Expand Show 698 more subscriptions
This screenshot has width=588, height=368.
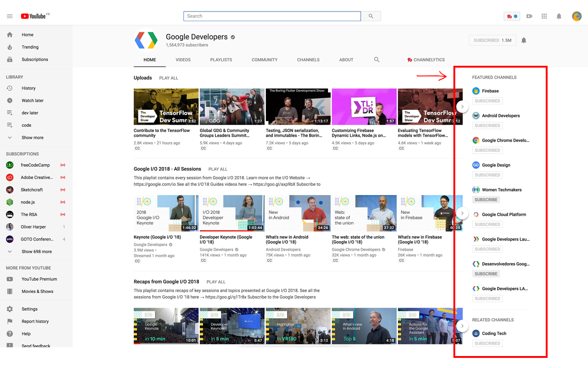coord(36,252)
